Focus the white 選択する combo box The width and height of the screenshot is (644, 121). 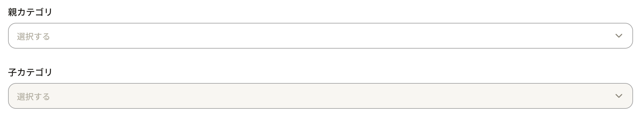tap(320, 36)
